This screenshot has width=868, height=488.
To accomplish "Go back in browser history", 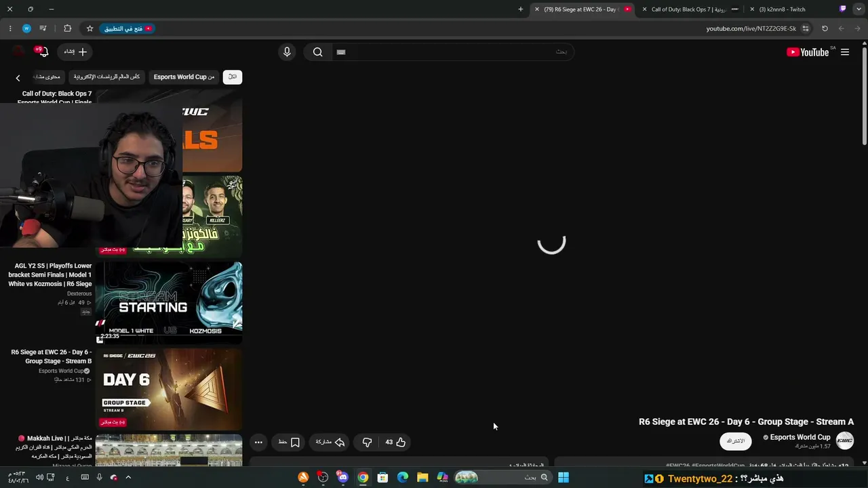I will point(857,28).
